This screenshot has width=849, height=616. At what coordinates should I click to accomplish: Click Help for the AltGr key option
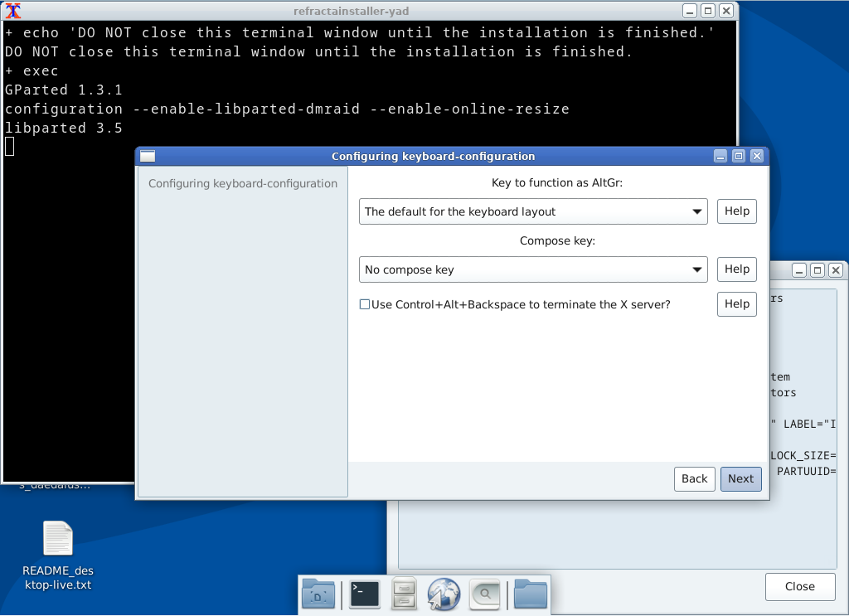736,211
